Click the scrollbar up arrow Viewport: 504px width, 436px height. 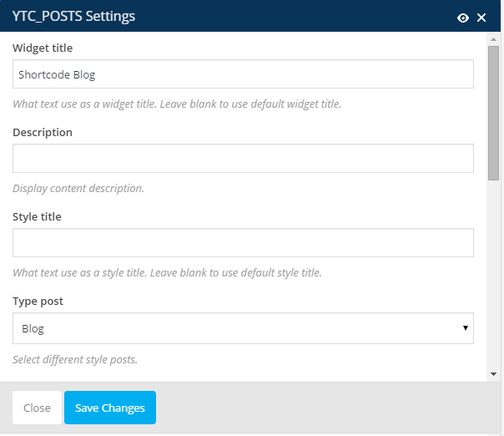(493, 39)
